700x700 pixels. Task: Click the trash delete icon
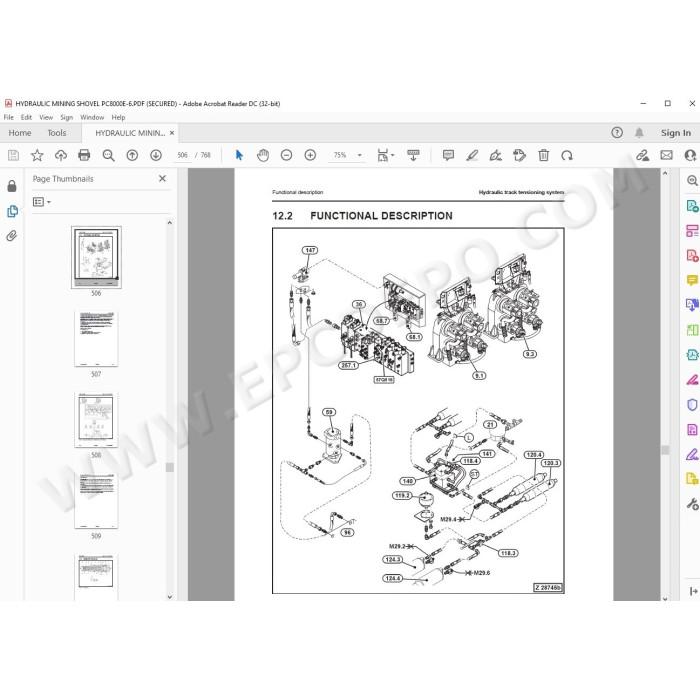(543, 155)
